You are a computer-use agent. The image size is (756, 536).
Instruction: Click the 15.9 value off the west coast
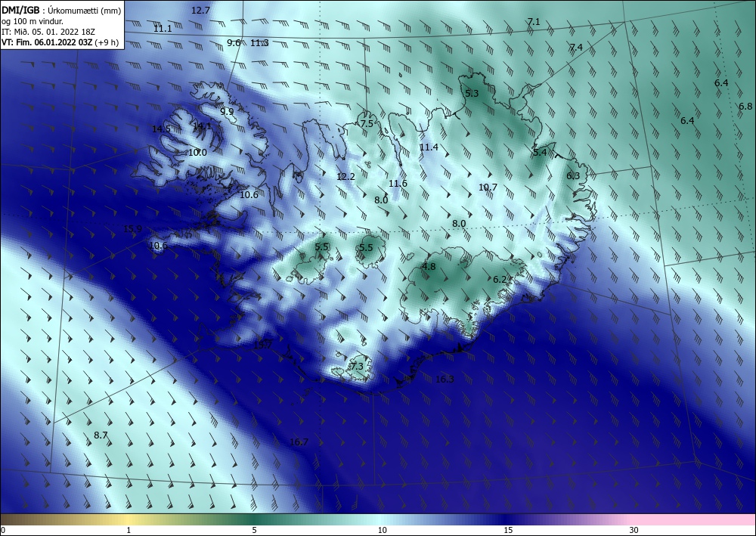pyautogui.click(x=132, y=229)
